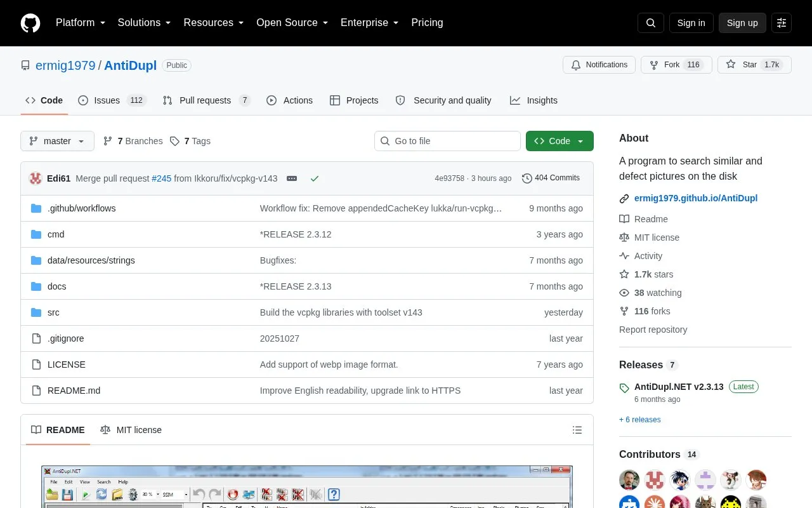Open the Insights tab
The width and height of the screenshot is (812, 508).
coord(534,100)
